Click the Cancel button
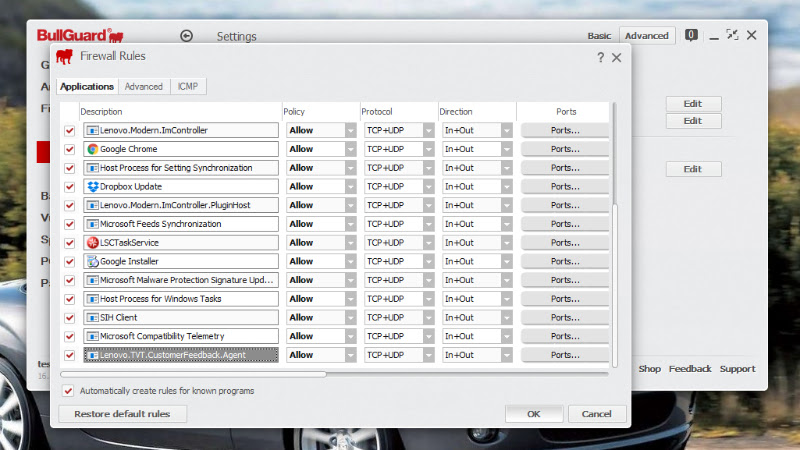The image size is (800, 450). (596, 414)
